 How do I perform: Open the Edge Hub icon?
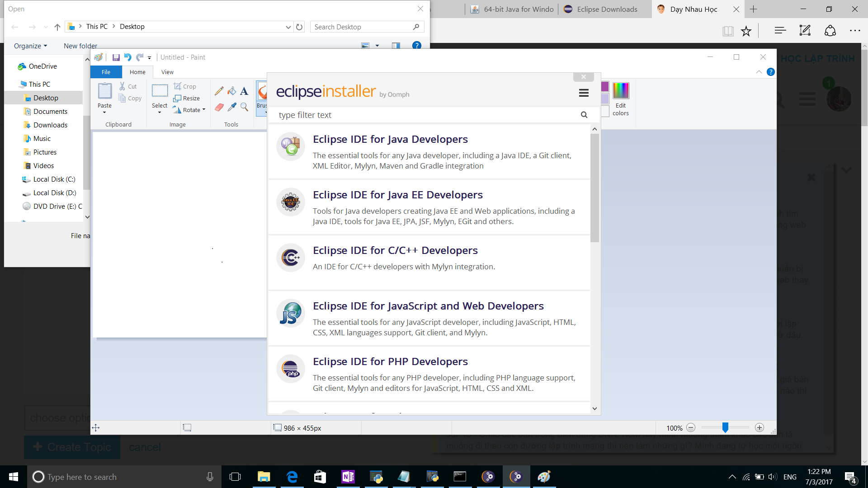coord(780,31)
